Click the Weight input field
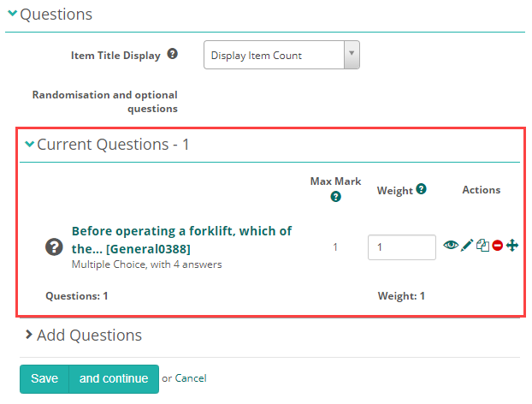Screen dimensions: 532x404 [402, 247]
